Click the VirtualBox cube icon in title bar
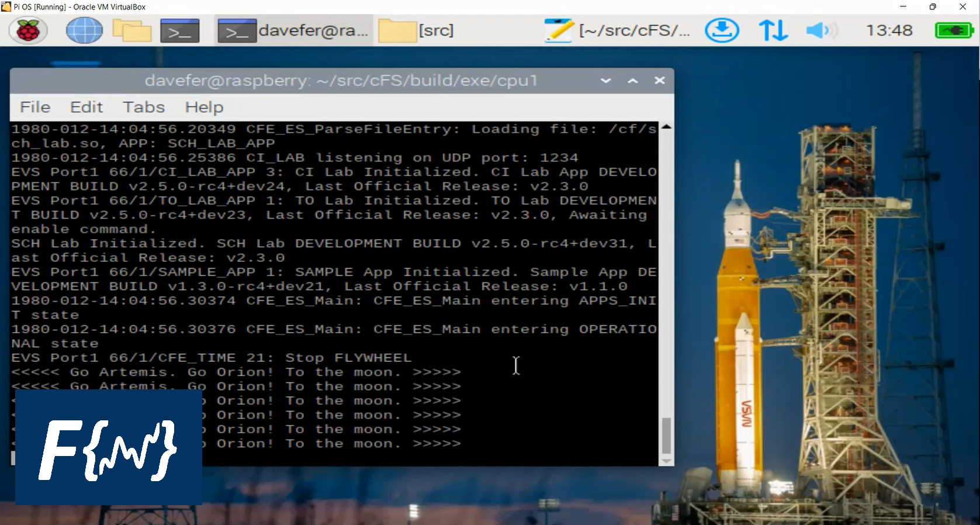Image resolution: width=980 pixels, height=525 pixels. tap(6, 7)
